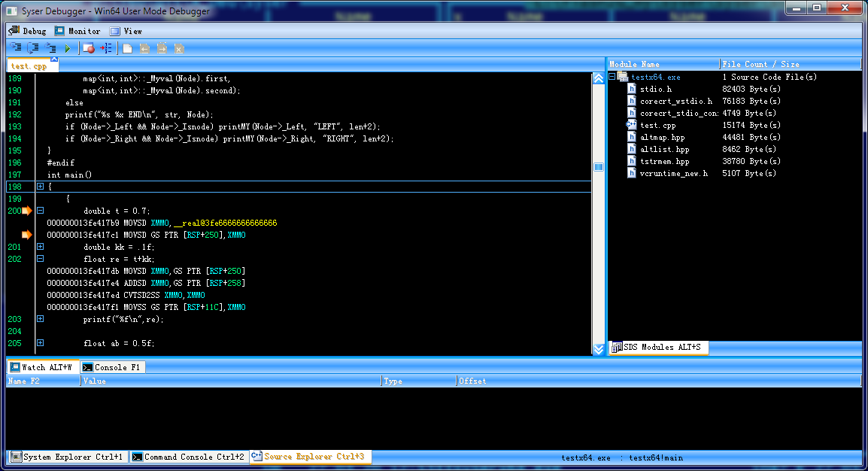Click the greyed close-file X icon
Image resolution: width=868 pixels, height=471 pixels.
pyautogui.click(x=179, y=49)
